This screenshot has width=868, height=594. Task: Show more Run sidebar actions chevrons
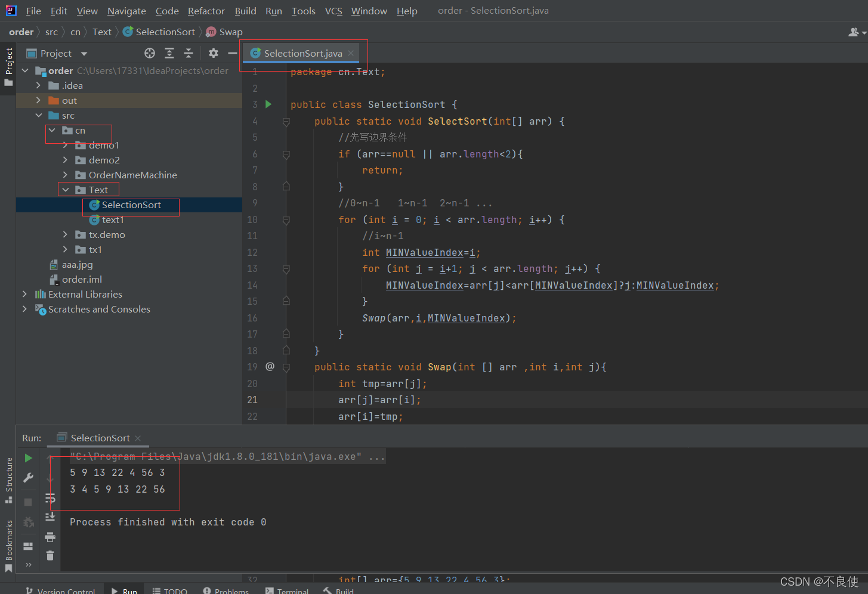pos(28,564)
